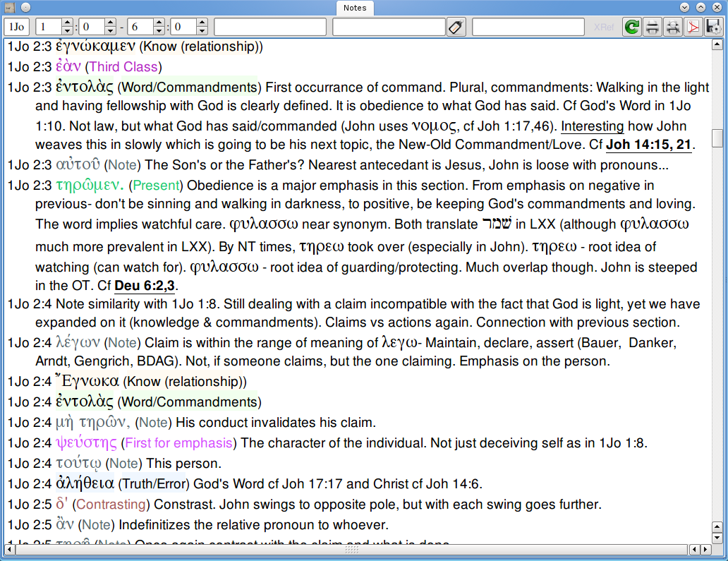Increase the start chapter value

(x=67, y=23)
